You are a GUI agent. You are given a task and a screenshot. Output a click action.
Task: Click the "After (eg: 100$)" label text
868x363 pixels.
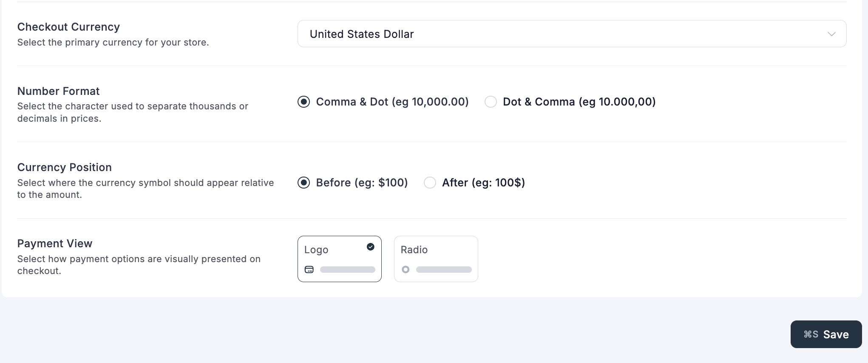click(x=483, y=183)
